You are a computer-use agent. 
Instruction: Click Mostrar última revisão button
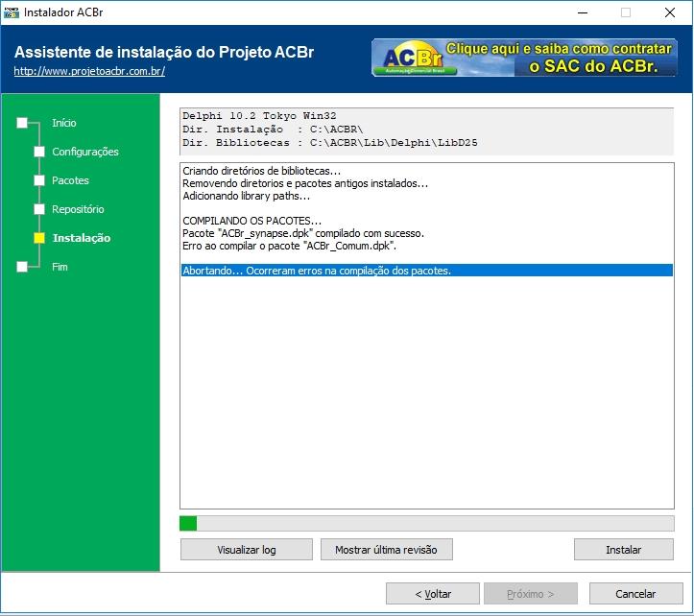pos(387,550)
